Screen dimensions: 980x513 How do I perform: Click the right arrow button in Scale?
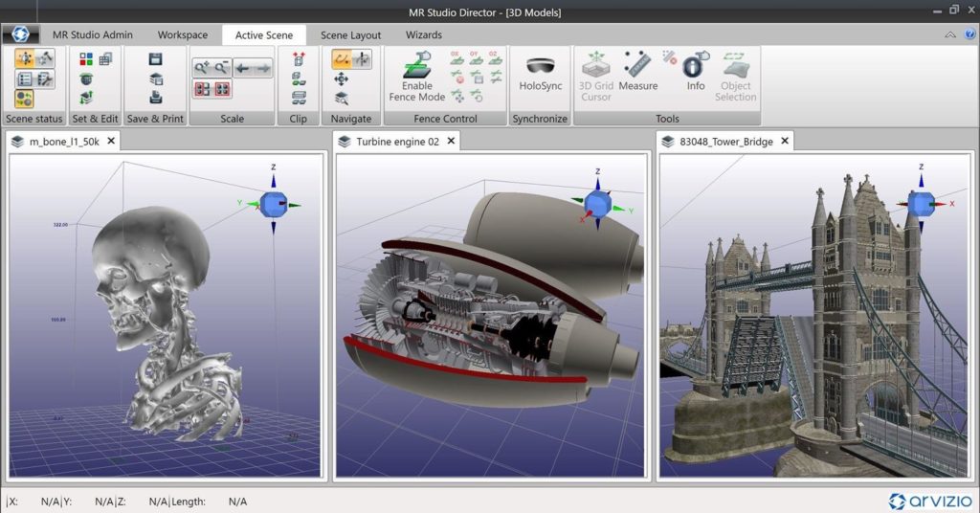tap(263, 68)
